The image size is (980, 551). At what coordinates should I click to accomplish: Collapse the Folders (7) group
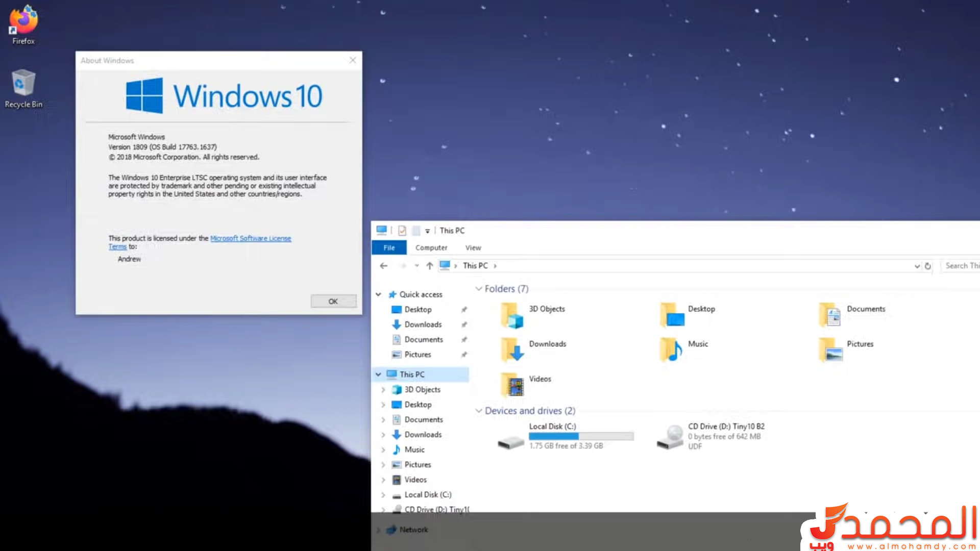[x=479, y=289]
